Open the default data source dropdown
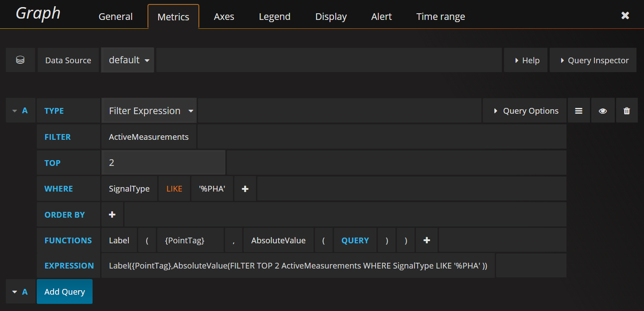 [128, 60]
